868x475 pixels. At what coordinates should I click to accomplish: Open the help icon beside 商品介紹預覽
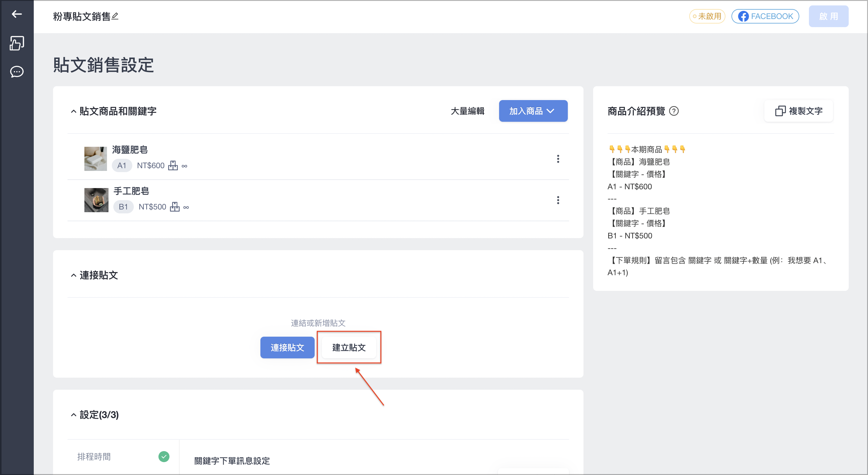coord(674,111)
